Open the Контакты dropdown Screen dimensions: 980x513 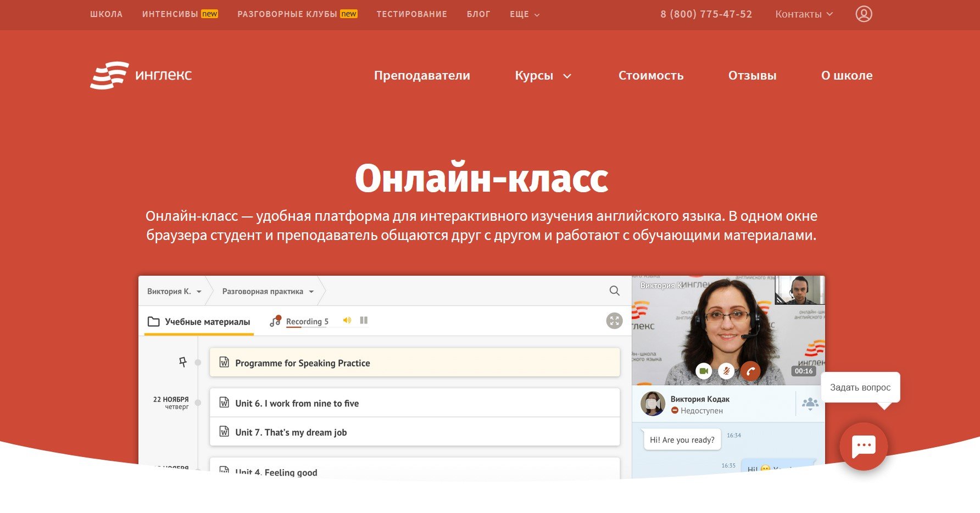(804, 14)
